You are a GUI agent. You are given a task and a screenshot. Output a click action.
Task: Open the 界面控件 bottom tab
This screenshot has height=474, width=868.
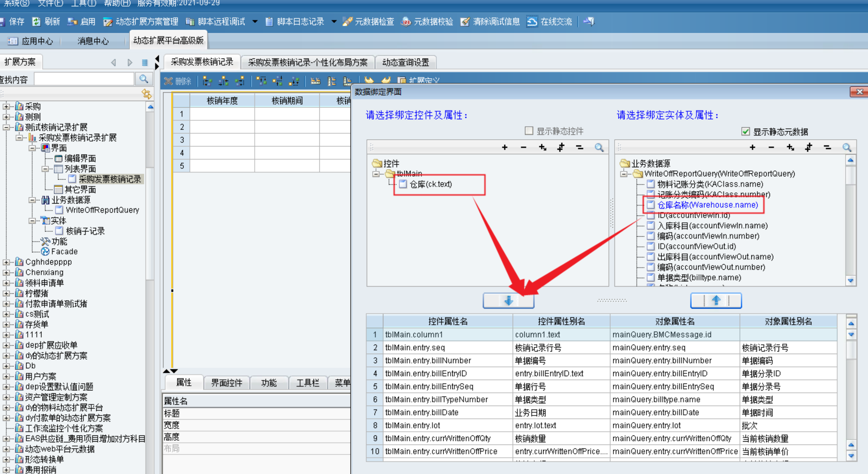pyautogui.click(x=226, y=382)
